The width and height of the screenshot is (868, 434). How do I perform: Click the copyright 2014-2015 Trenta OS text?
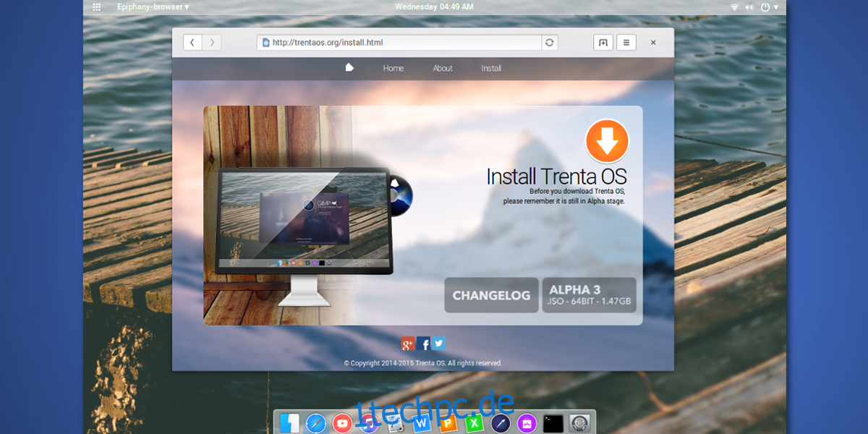tap(423, 363)
